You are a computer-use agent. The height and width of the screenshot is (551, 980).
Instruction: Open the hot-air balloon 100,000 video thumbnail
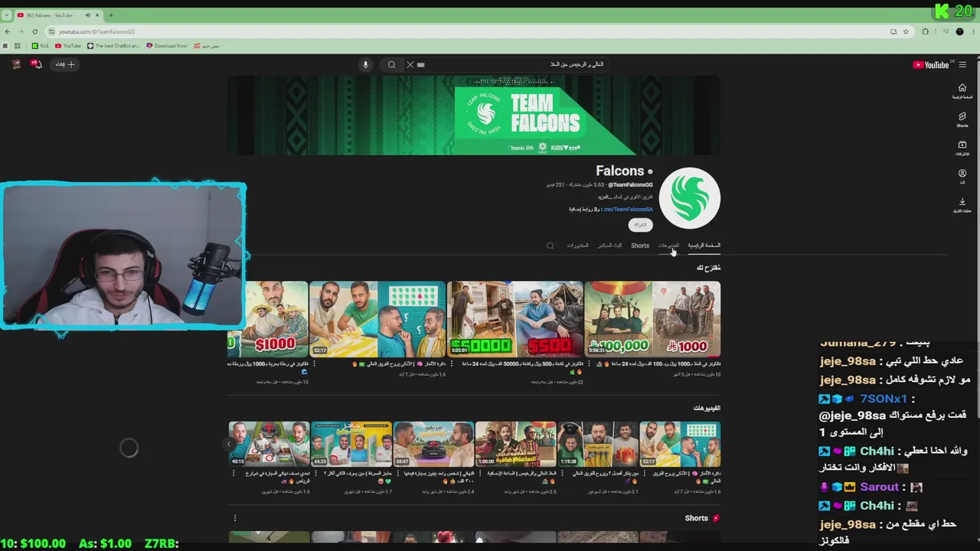[652, 319]
